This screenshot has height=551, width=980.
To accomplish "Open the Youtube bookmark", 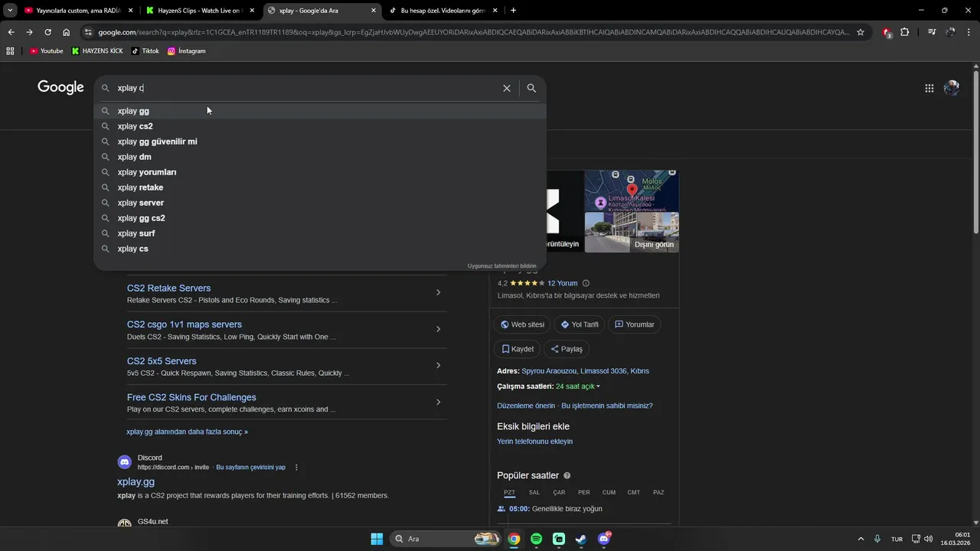I will click(x=46, y=51).
